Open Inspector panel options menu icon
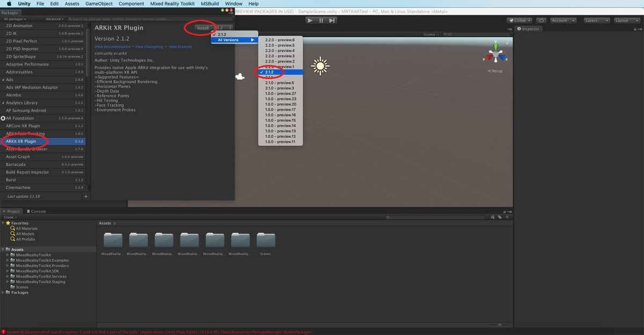 [639, 29]
